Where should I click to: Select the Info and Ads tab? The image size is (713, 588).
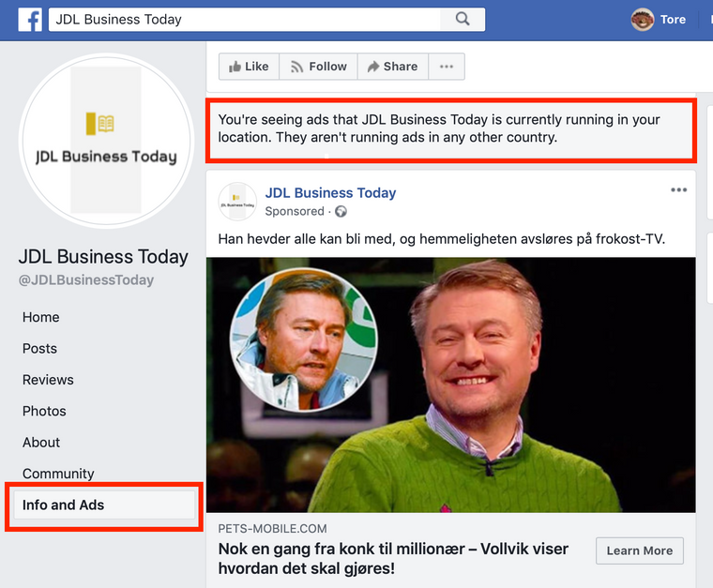(104, 505)
